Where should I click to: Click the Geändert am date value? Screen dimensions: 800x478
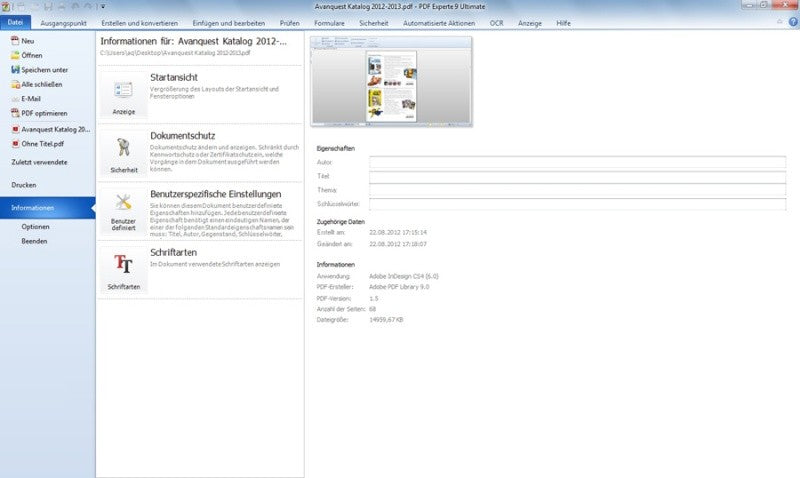[398, 244]
